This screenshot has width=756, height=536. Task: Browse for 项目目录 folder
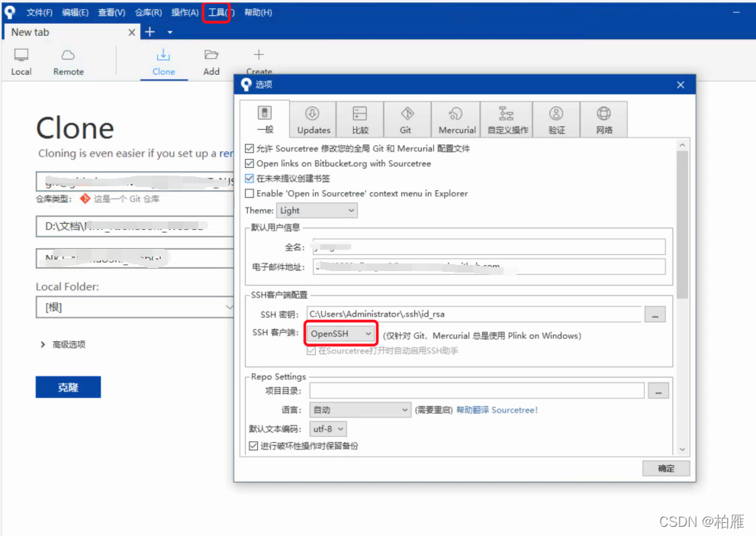click(x=658, y=391)
